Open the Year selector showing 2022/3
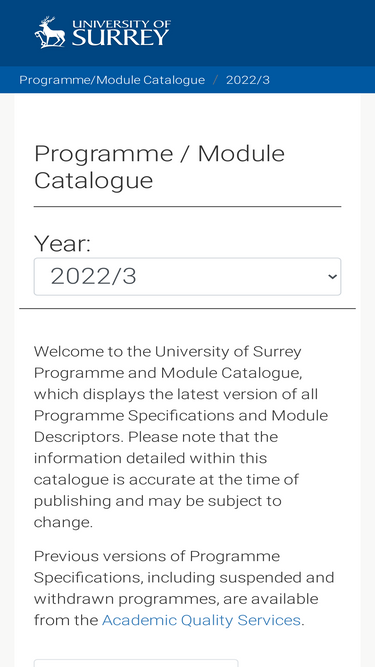 tap(188, 276)
